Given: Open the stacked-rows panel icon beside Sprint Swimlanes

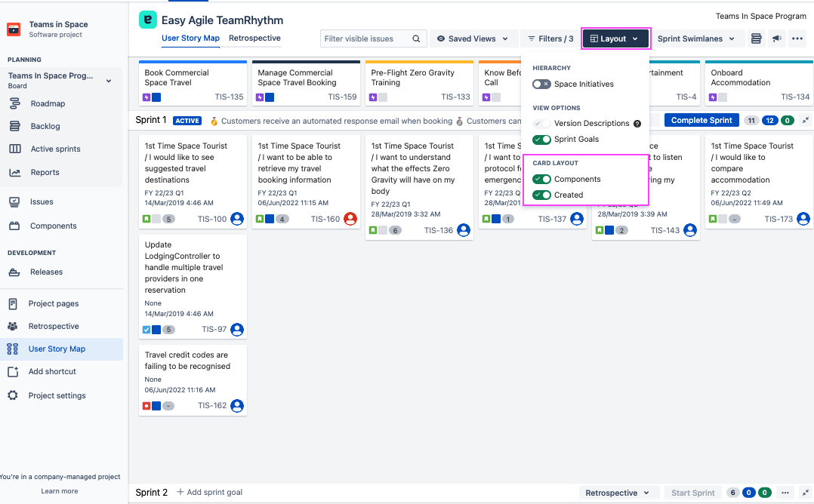Looking at the screenshot, I should 756,38.
